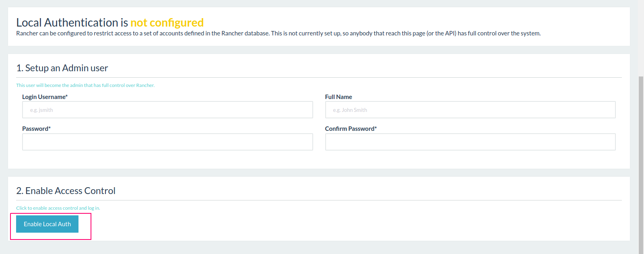Click the Login Username* label
The height and width of the screenshot is (254, 644).
coord(45,97)
